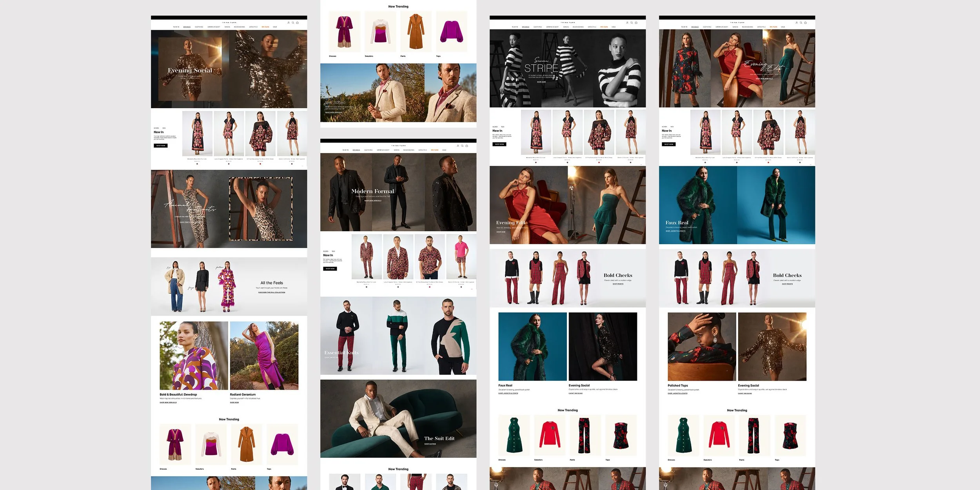Click the Bold & Beautiful: Dewdrop image tile
The width and height of the screenshot is (980, 490).
194,356
